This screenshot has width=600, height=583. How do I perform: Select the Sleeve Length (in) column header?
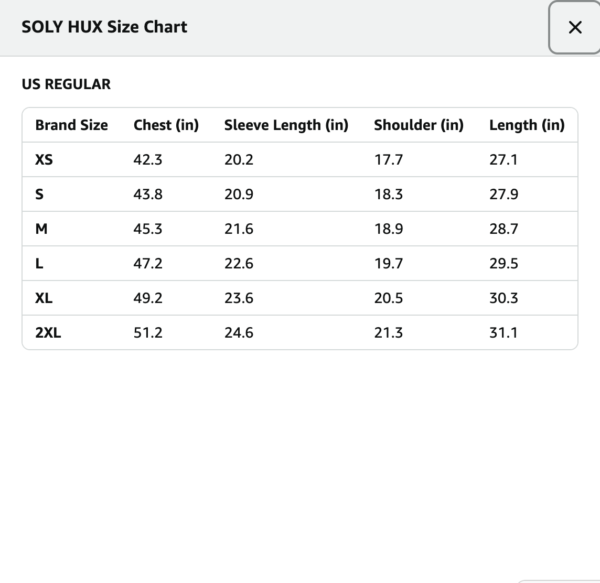[286, 125]
